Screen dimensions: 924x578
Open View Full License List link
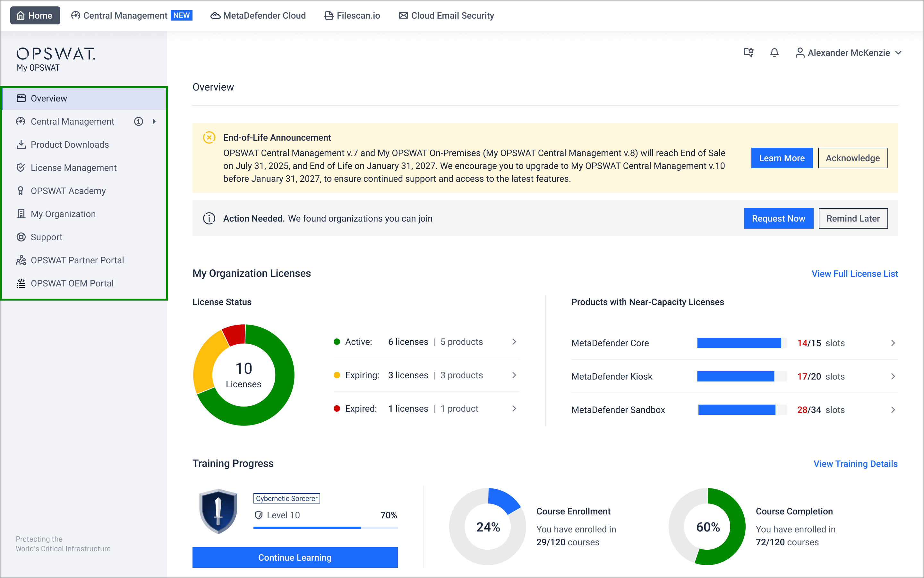[x=854, y=274]
